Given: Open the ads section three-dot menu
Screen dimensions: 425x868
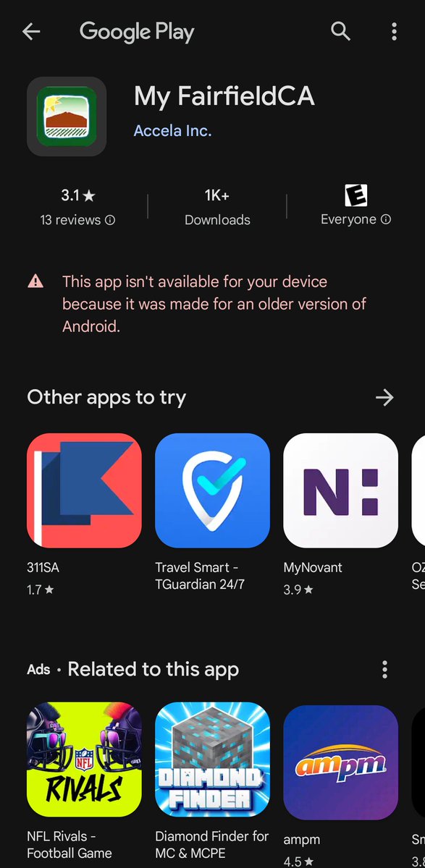Looking at the screenshot, I should point(384,669).
